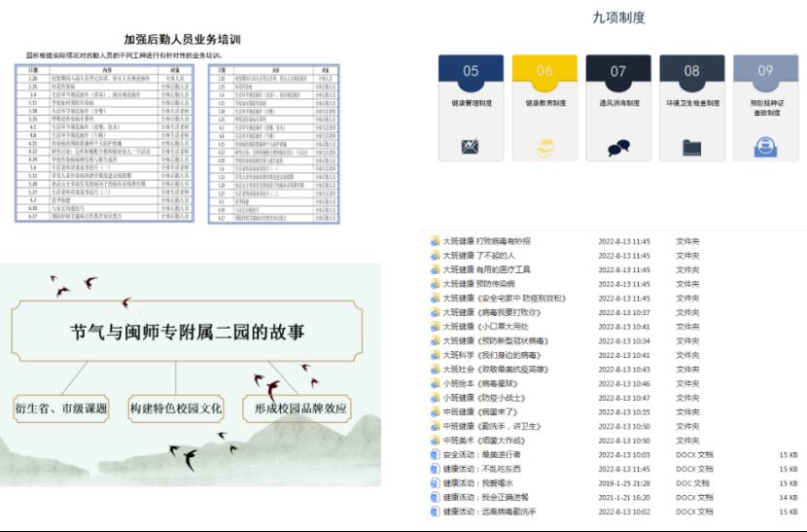807x532 pixels.
Task: Select the 05 card header
Action: click(x=471, y=70)
